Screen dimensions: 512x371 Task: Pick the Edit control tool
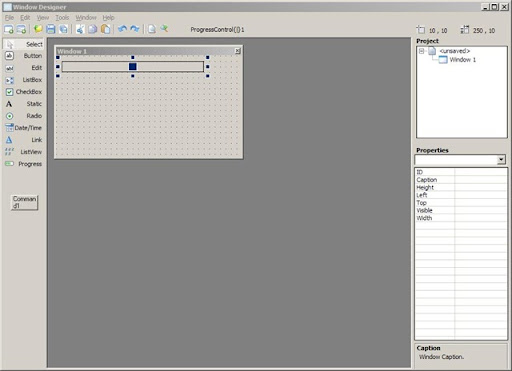[x=23, y=68]
